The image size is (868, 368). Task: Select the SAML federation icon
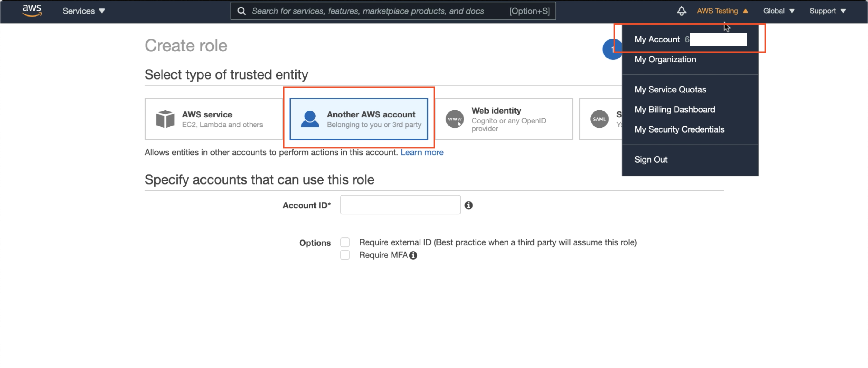pyautogui.click(x=599, y=119)
